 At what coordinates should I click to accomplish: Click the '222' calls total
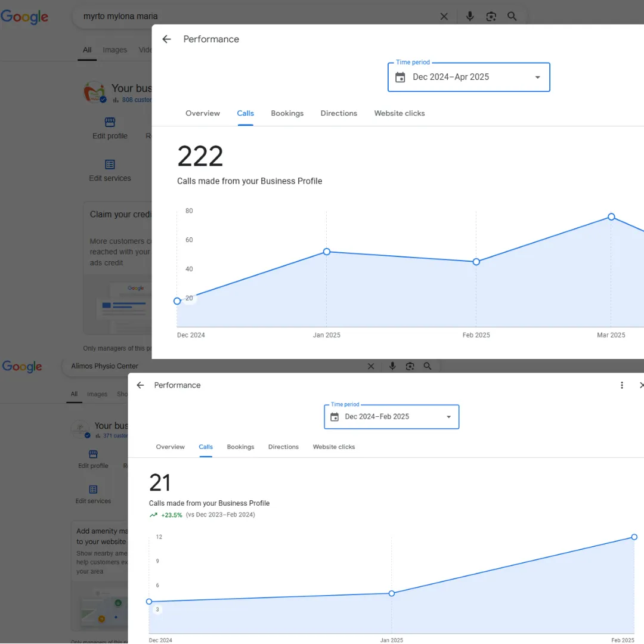(200, 156)
